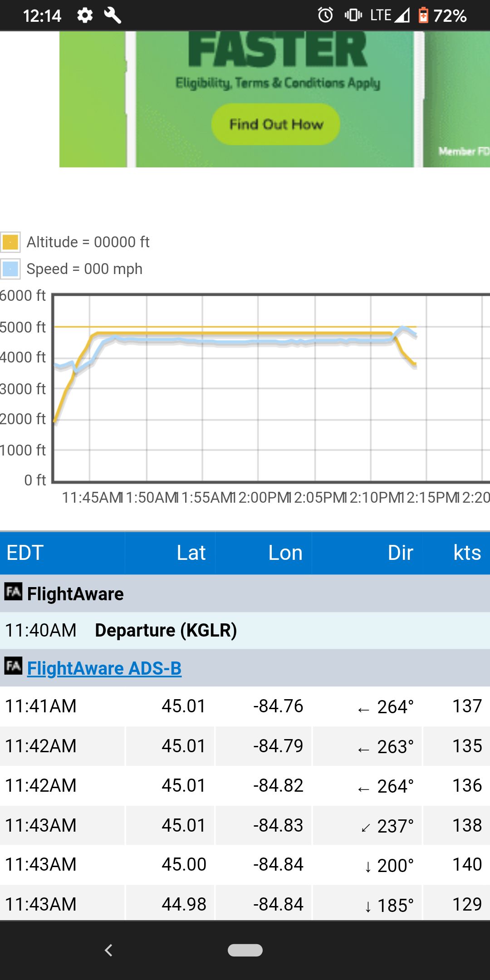Select the kts column header
This screenshot has height=980, width=490.
tap(456, 553)
